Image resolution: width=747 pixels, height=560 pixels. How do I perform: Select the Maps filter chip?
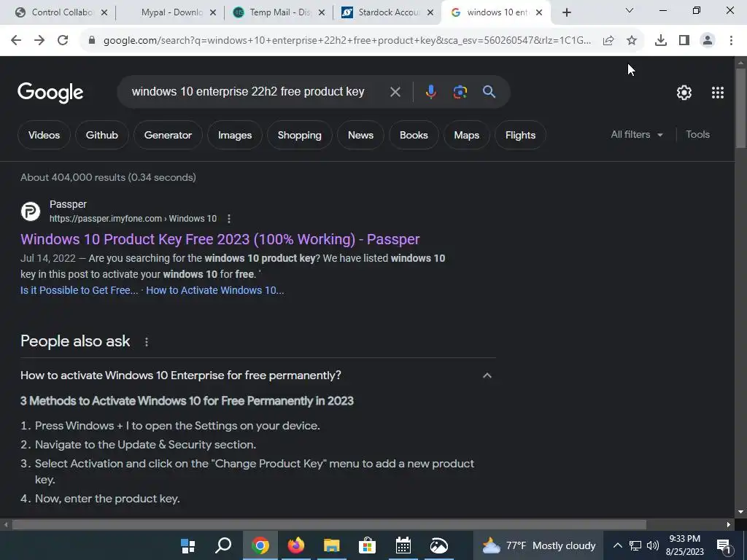pyautogui.click(x=466, y=135)
